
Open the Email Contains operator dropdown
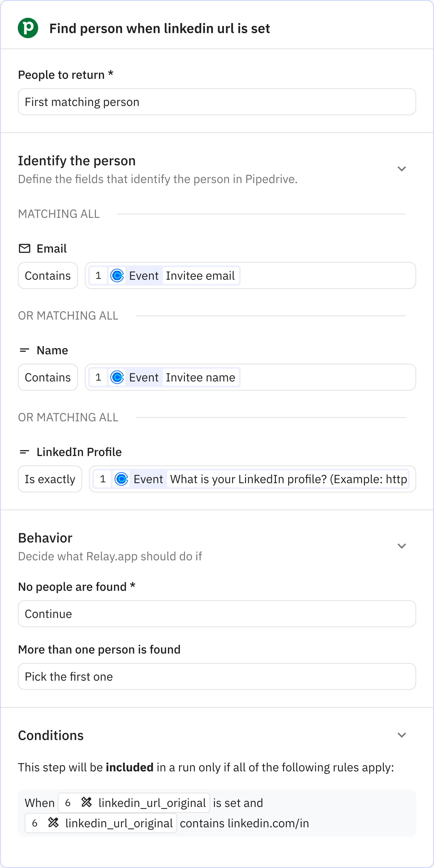click(x=48, y=276)
